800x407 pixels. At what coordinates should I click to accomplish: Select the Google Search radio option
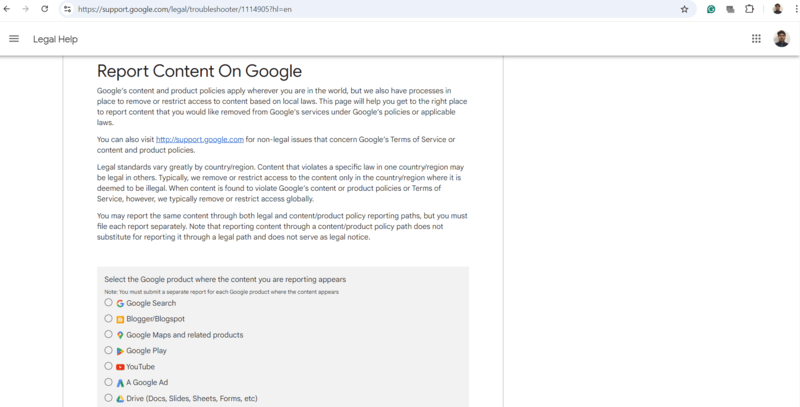pos(108,303)
